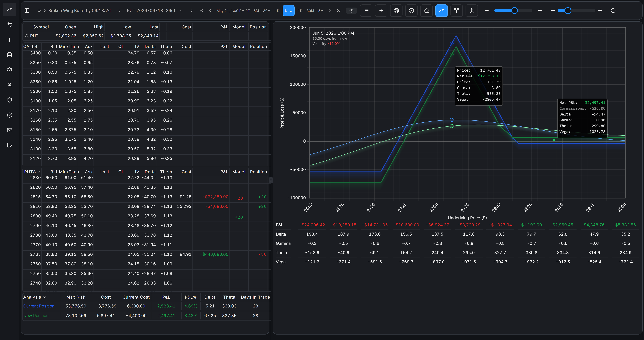Decrease first slider with minus button
The width and height of the screenshot is (644, 340).
click(x=487, y=11)
